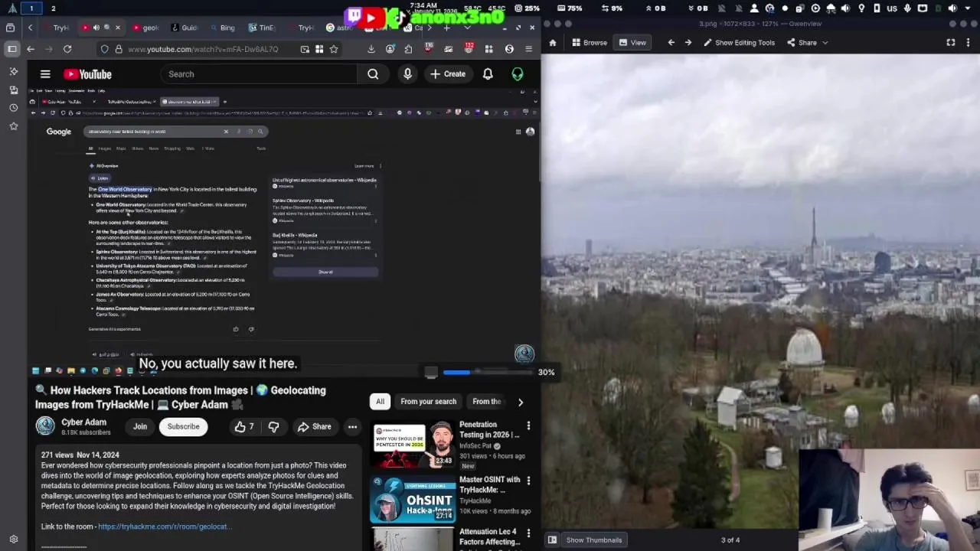Click the system tray microphone icon
The height and width of the screenshot is (551, 980).
tap(907, 8)
